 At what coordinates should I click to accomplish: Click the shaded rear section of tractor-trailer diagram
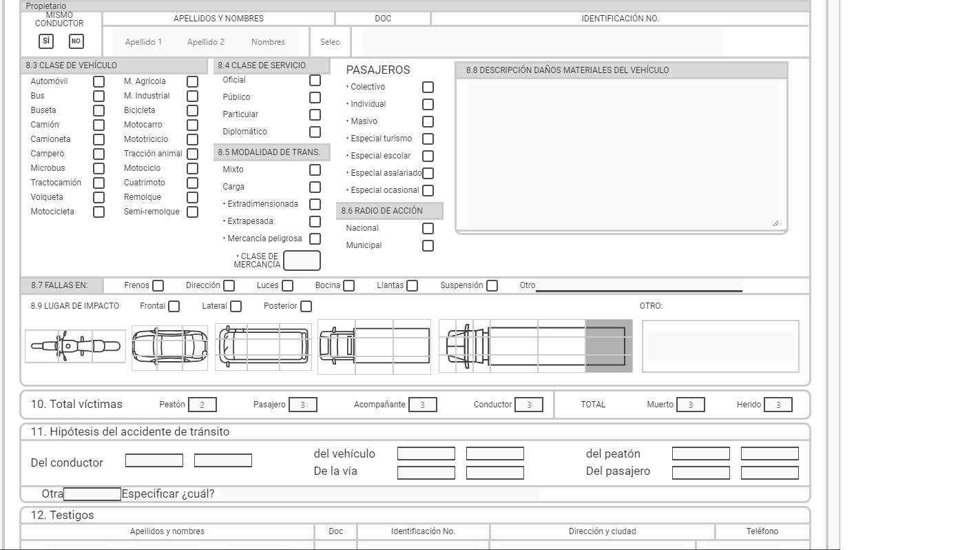point(609,346)
